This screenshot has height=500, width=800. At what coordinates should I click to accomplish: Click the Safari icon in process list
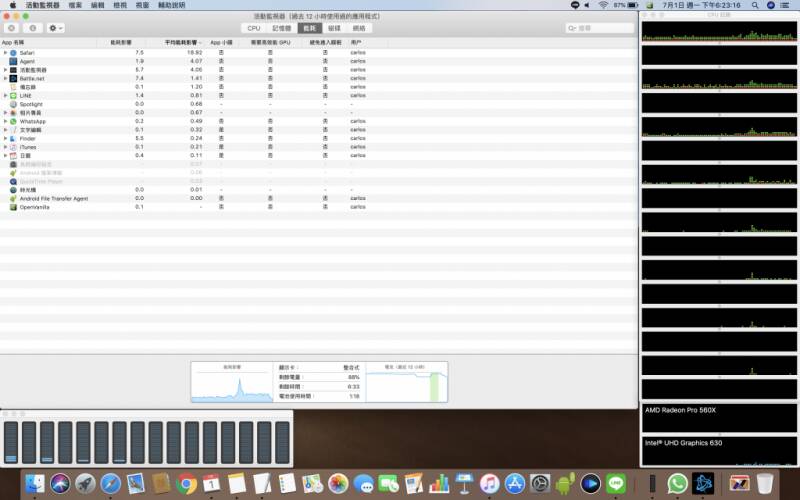pos(13,53)
